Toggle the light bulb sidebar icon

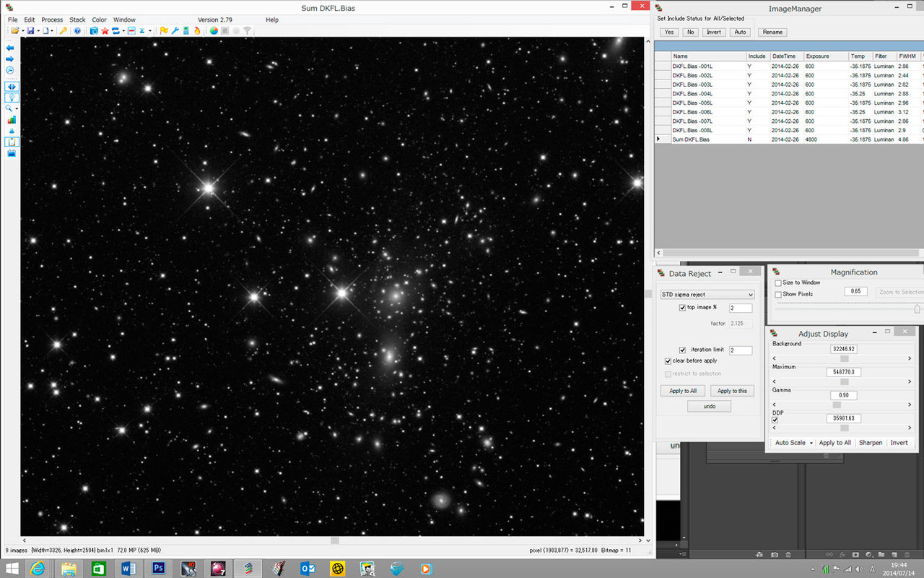click(x=12, y=97)
